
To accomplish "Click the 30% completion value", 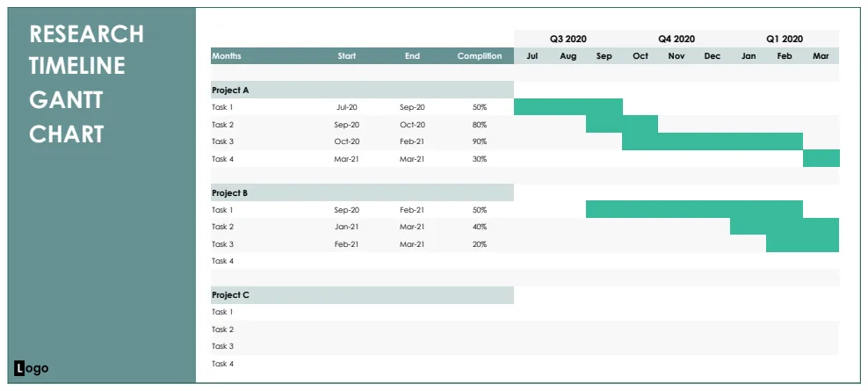I will pyautogui.click(x=480, y=159).
